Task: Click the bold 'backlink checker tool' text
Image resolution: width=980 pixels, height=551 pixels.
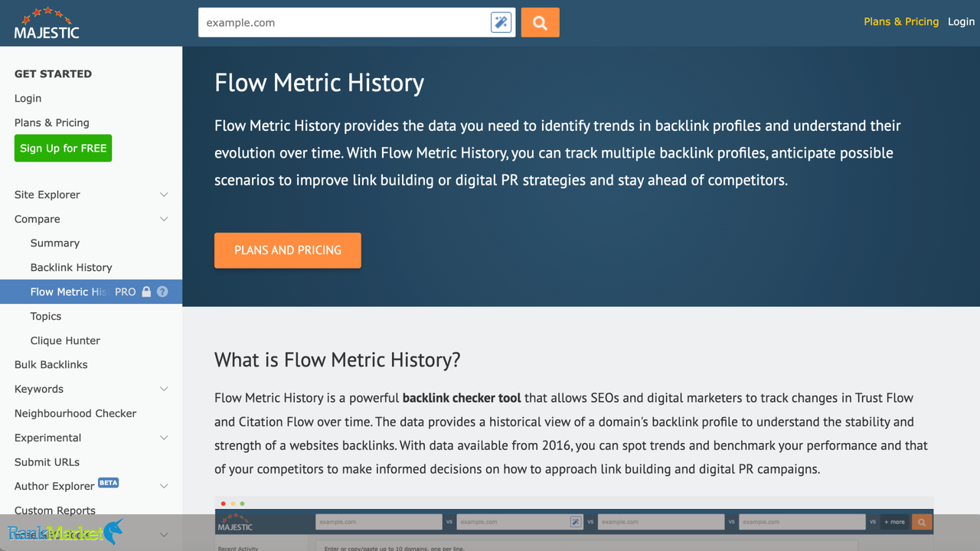Action: [x=462, y=398]
